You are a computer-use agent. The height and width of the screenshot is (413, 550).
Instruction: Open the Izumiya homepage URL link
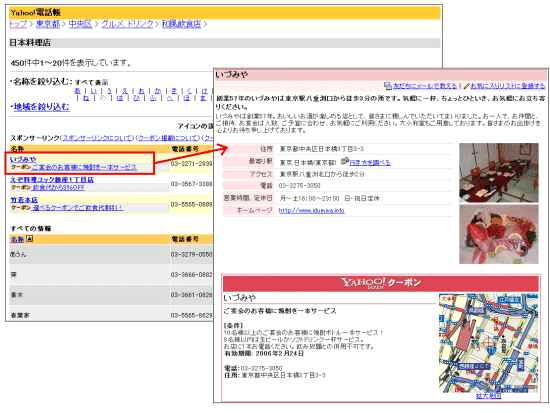311,211
